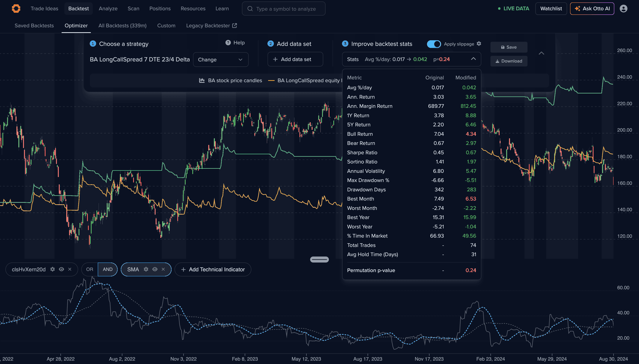
Task: Click the Save button
Action: (509, 47)
